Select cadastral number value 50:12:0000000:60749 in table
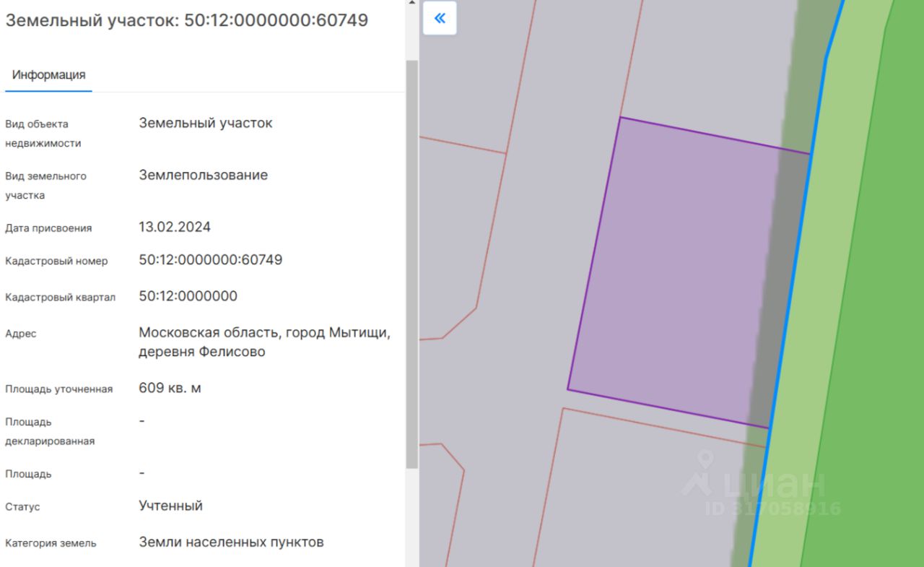The image size is (924, 567). pos(211,259)
